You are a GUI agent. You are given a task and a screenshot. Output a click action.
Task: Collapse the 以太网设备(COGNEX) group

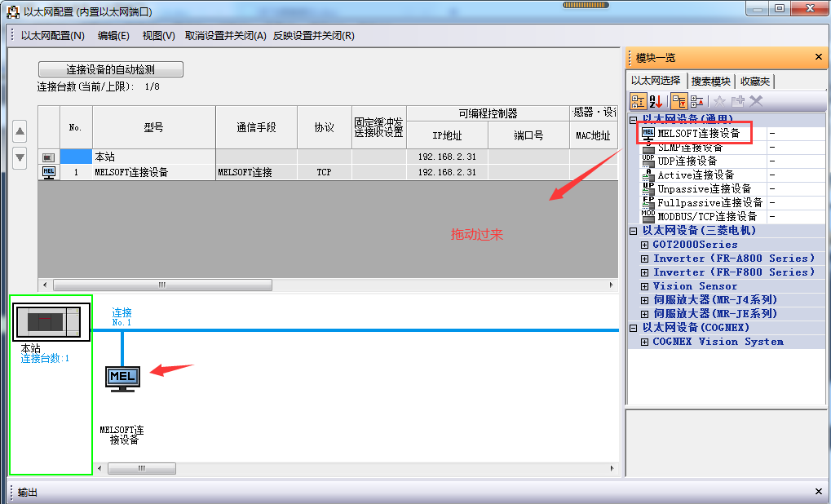(x=634, y=328)
